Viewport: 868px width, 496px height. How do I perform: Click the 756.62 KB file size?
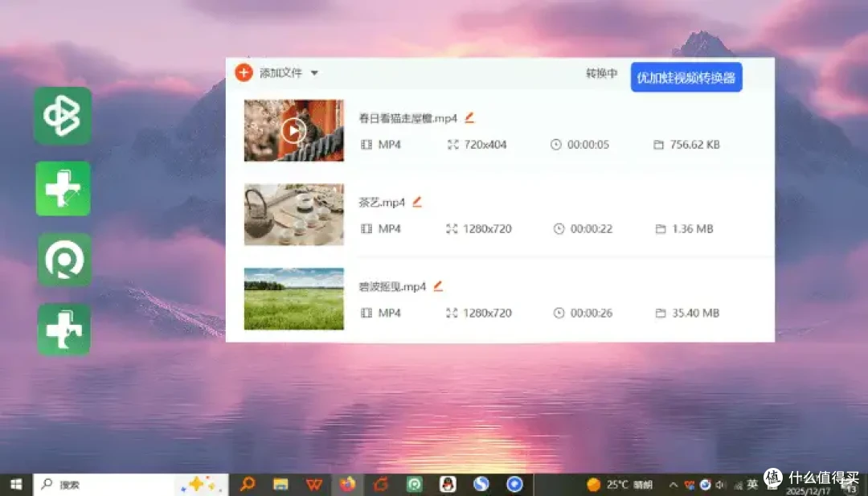[694, 145]
